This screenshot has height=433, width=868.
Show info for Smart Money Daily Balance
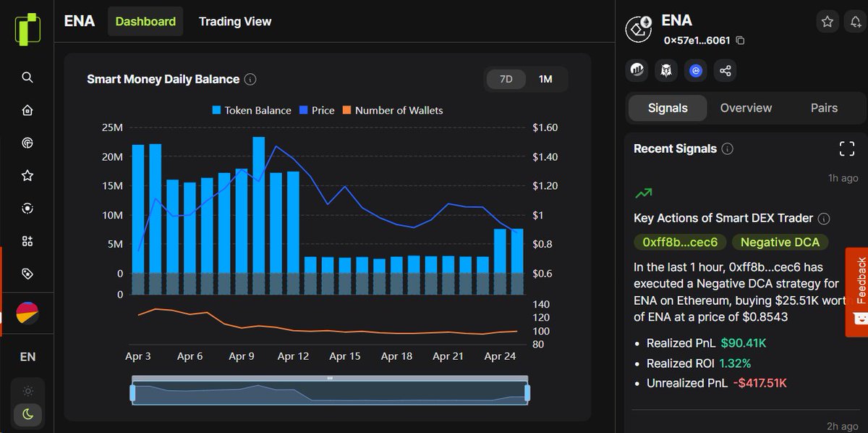[250, 80]
